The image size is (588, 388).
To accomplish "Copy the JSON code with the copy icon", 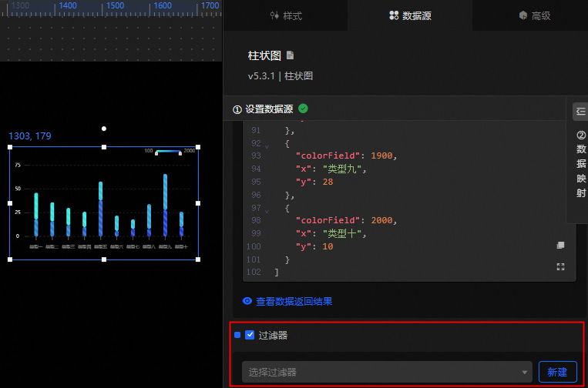I will tap(560, 246).
